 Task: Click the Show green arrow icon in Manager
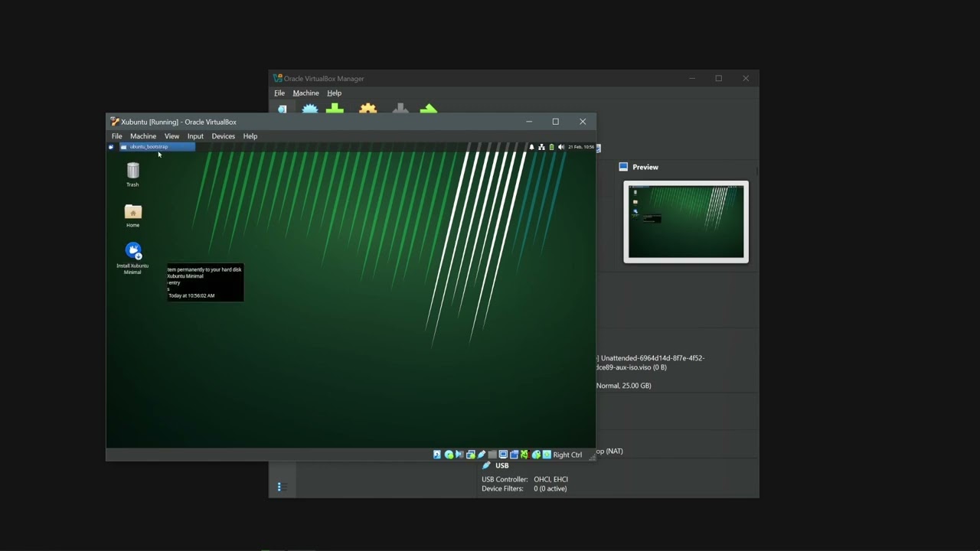[429, 109]
